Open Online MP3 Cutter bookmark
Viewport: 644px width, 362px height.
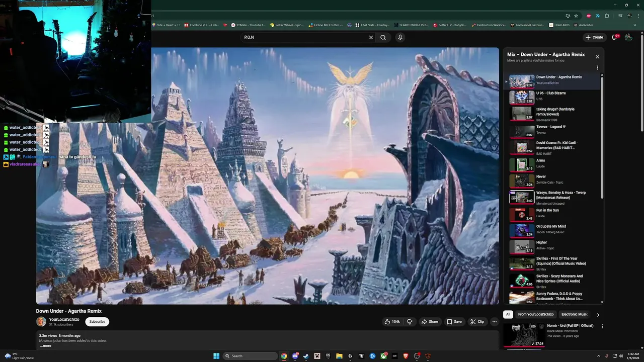(326, 25)
